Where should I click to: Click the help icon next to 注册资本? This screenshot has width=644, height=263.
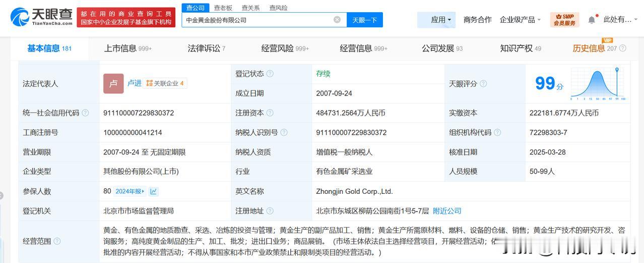tap(270, 113)
